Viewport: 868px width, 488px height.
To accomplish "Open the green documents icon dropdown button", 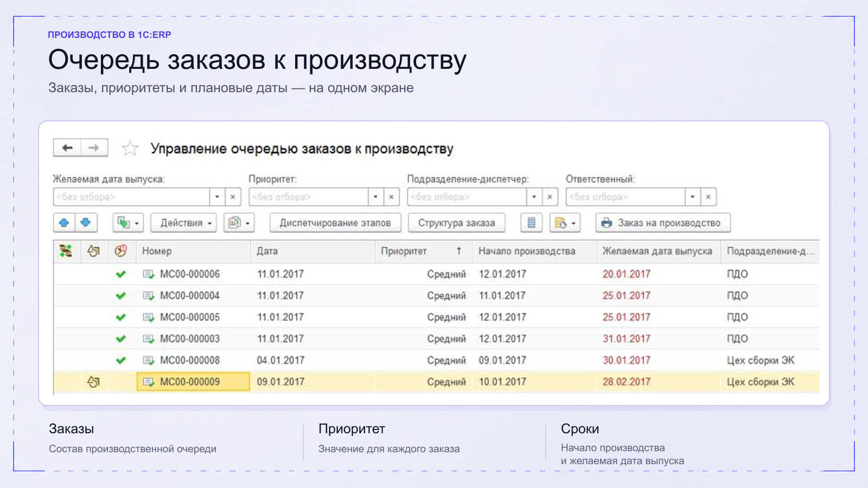I will [x=128, y=222].
